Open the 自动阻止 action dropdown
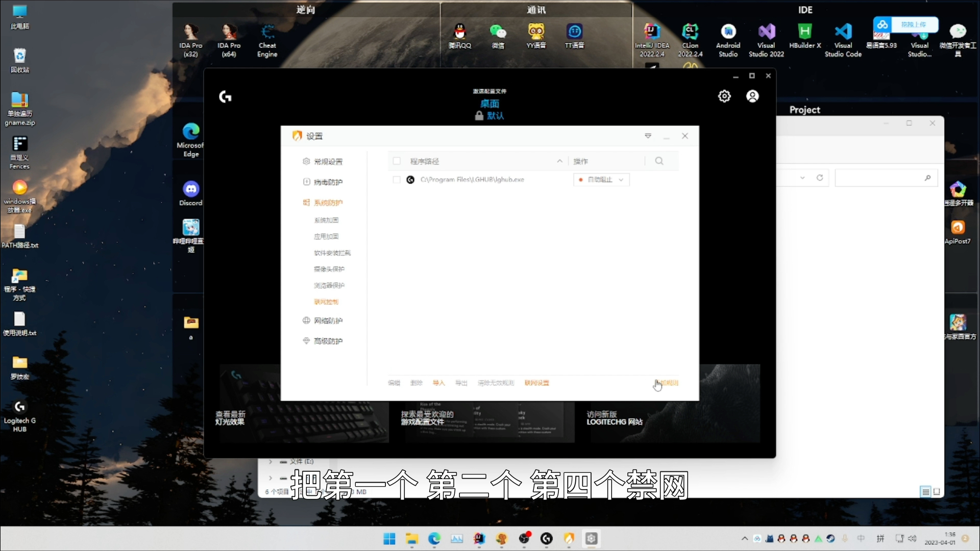This screenshot has height=551, width=980. (x=601, y=180)
